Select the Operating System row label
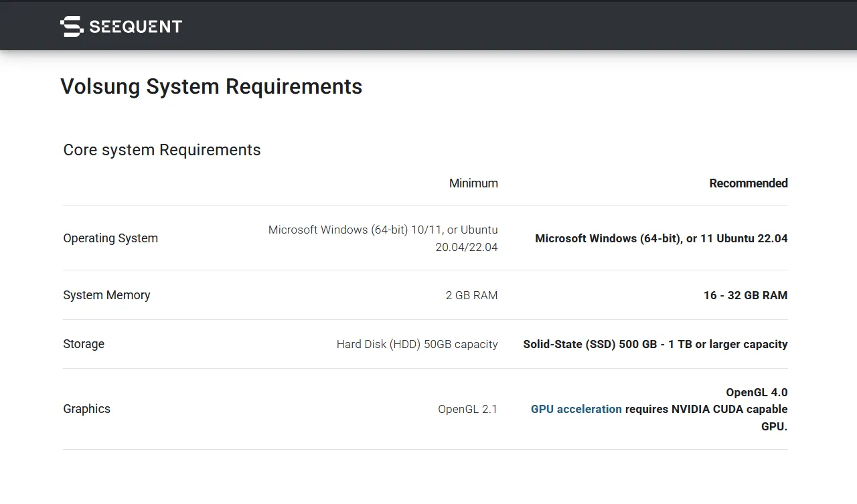Viewport: 857px width, 504px height. coord(110,238)
